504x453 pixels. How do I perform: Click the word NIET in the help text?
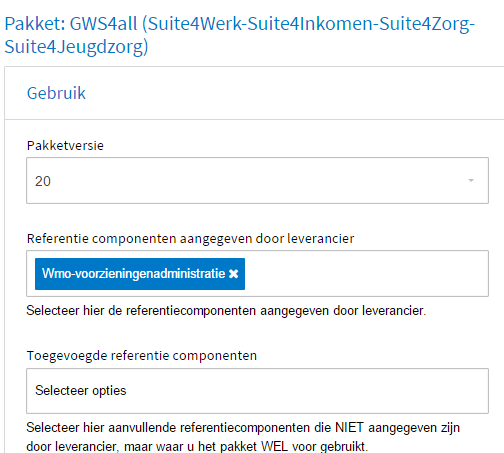pyautogui.click(x=349, y=427)
